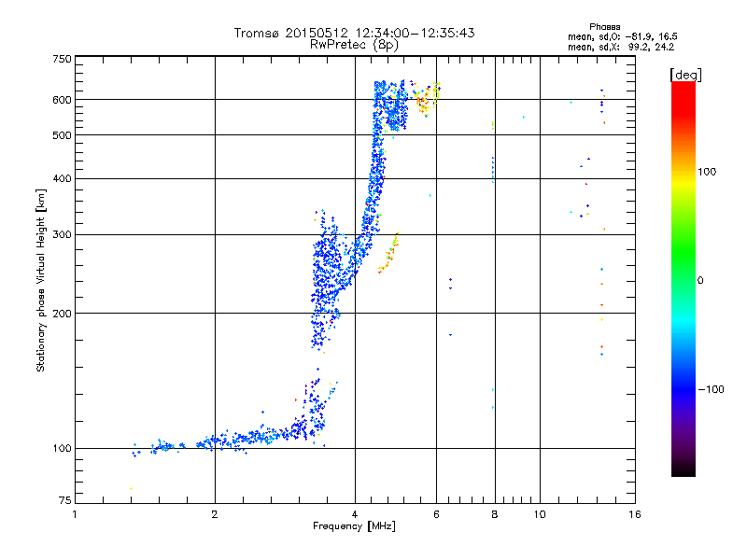Click the y-axis tick "600"
Screen dimensions: 747x560
(x=62, y=100)
